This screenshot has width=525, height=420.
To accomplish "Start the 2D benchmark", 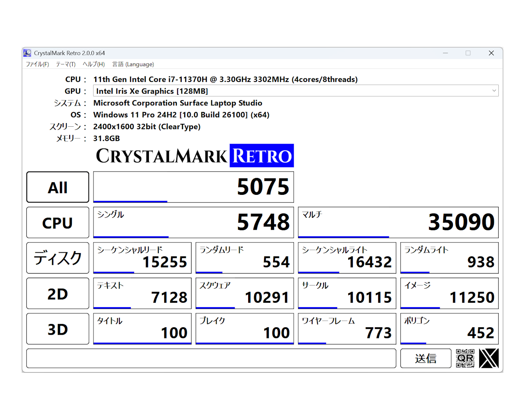I will (57, 293).
